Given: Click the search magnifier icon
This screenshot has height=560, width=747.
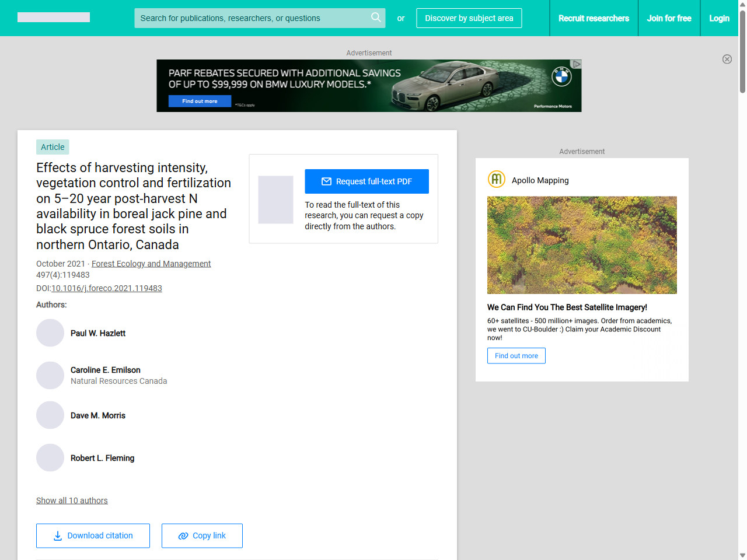Looking at the screenshot, I should click(x=376, y=17).
